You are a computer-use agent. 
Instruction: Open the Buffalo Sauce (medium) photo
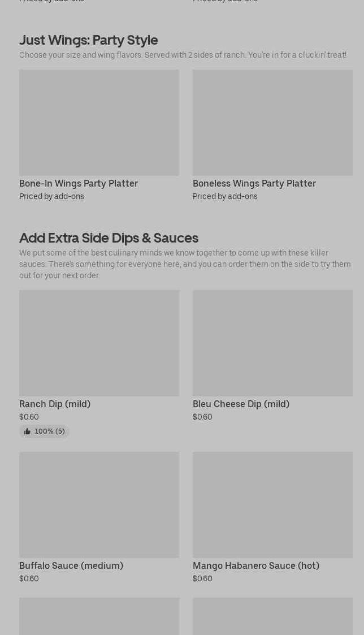pos(99,504)
